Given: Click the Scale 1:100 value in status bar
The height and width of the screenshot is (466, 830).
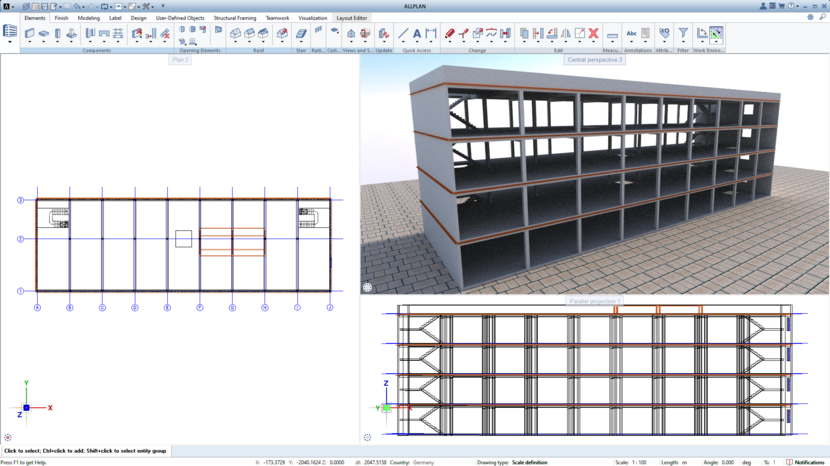Looking at the screenshot, I should [x=638, y=462].
